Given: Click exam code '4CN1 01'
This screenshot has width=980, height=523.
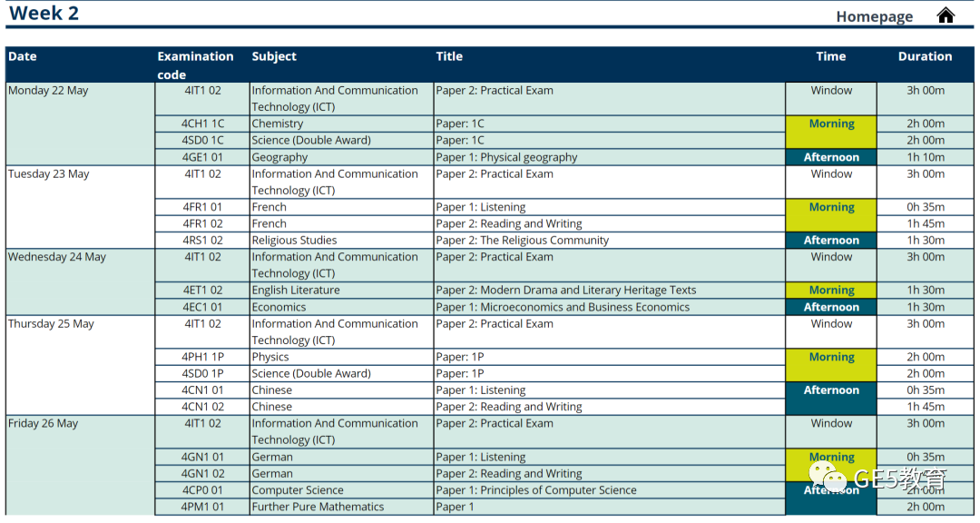Looking at the screenshot, I should click(202, 390).
